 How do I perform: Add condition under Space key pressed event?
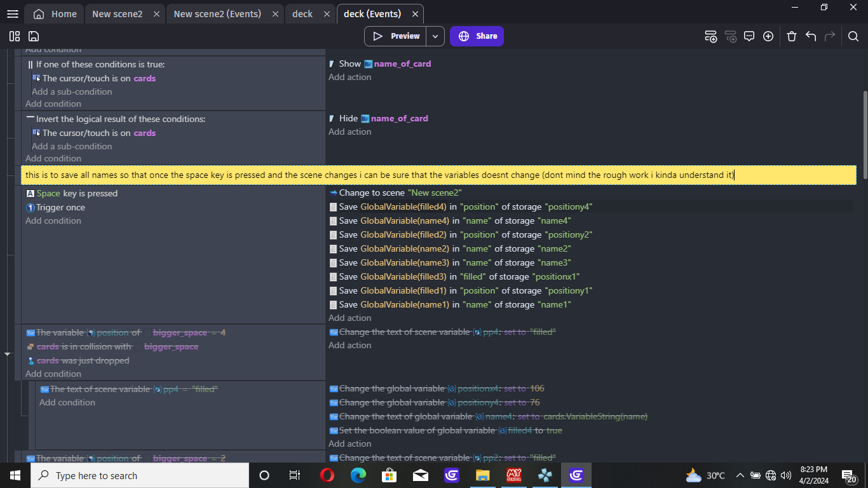53,221
